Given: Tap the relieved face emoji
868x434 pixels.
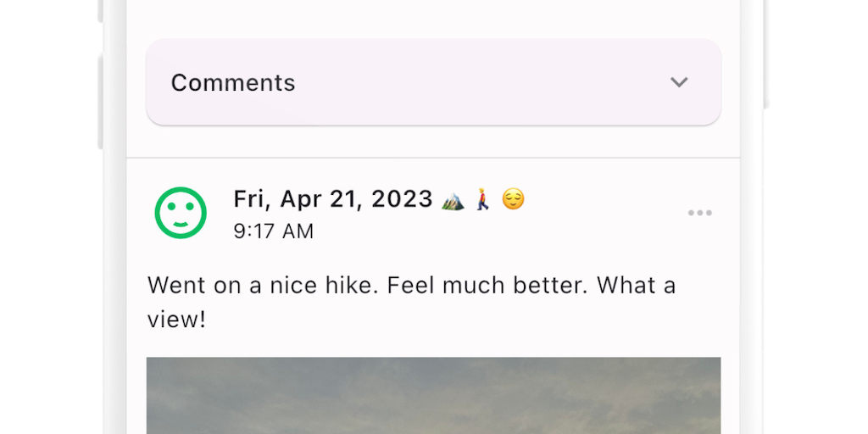Looking at the screenshot, I should [x=513, y=199].
